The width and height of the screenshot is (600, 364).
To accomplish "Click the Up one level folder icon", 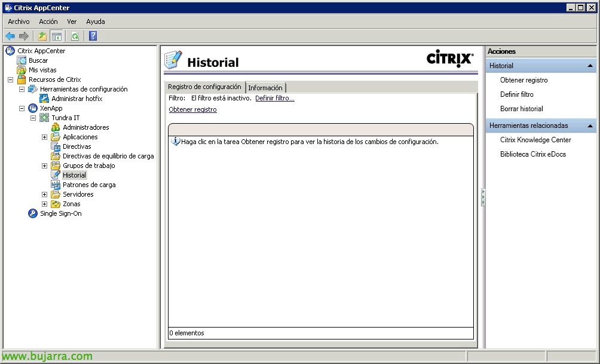I will coord(42,36).
